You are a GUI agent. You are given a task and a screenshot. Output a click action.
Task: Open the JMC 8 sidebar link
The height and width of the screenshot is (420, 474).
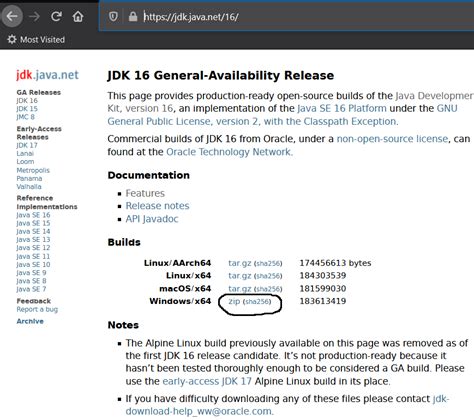[25, 117]
